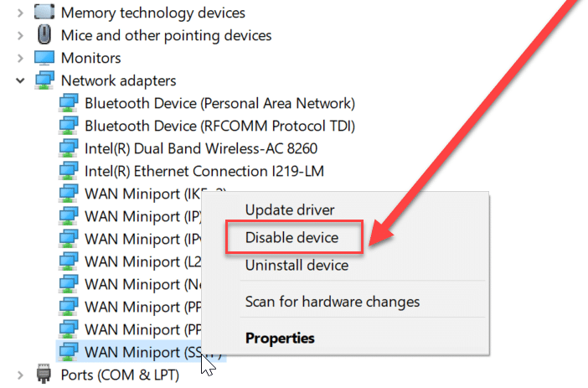Expand the Mice and other pointing devices node
The width and height of the screenshot is (588, 388).
(x=18, y=35)
